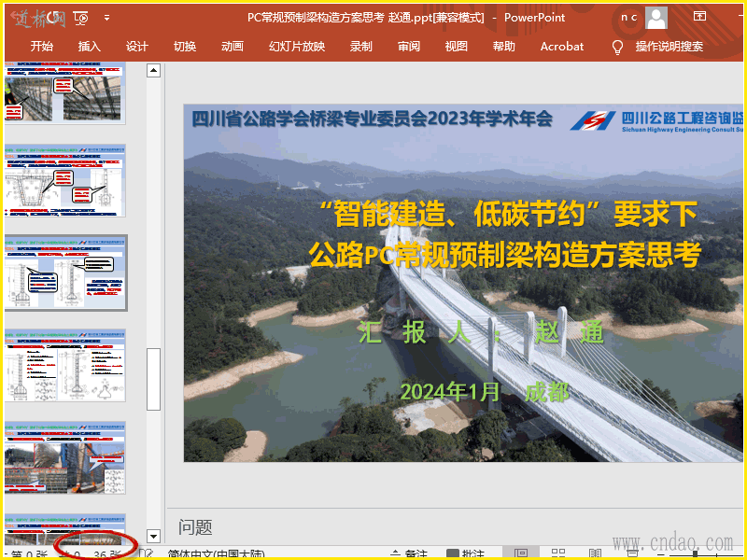Screen dimensions: 747x560
Task: Click the Start From Beginning slideshow icon
Action: point(81,19)
